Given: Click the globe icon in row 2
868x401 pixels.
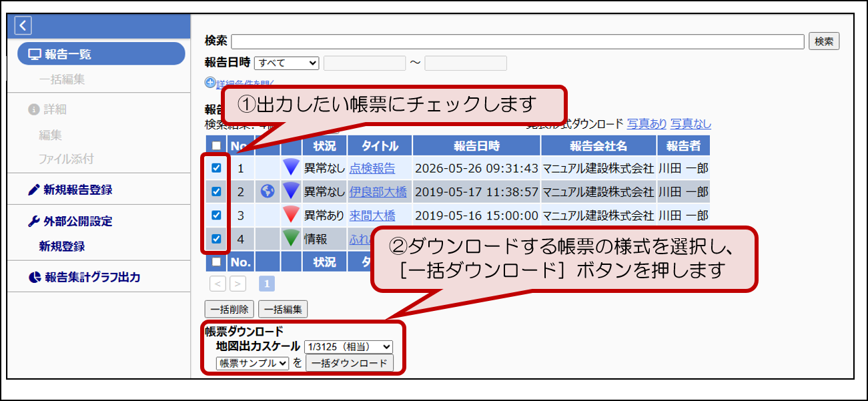Looking at the screenshot, I should [268, 191].
